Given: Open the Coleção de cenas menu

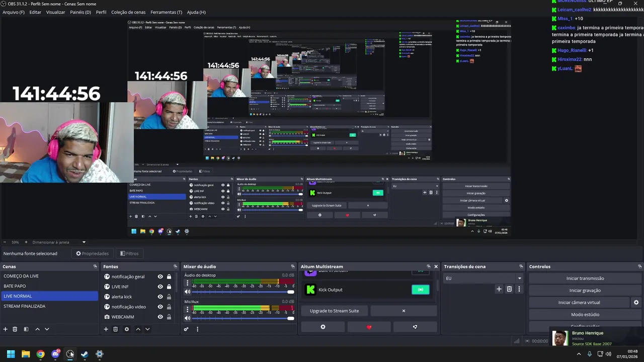Looking at the screenshot, I should coord(128,12).
